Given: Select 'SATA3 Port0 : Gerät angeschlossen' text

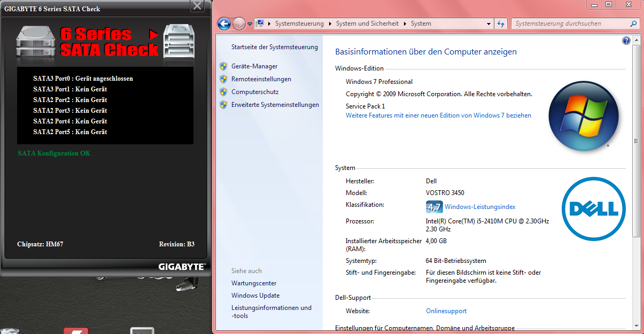Looking at the screenshot, I should [83, 79].
